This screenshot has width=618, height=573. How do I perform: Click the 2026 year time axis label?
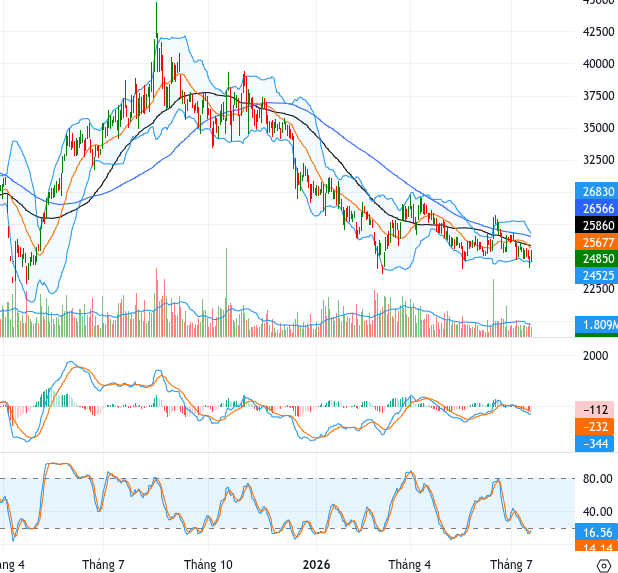(316, 565)
